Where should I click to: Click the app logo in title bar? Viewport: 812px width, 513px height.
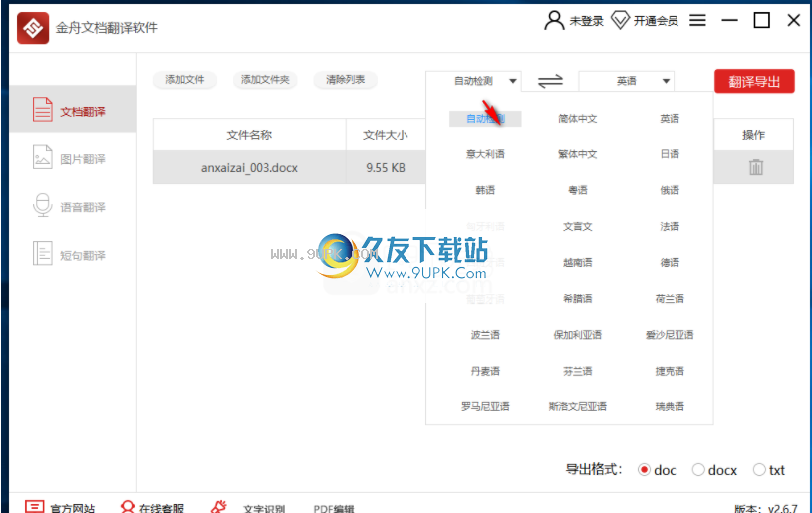[x=33, y=28]
